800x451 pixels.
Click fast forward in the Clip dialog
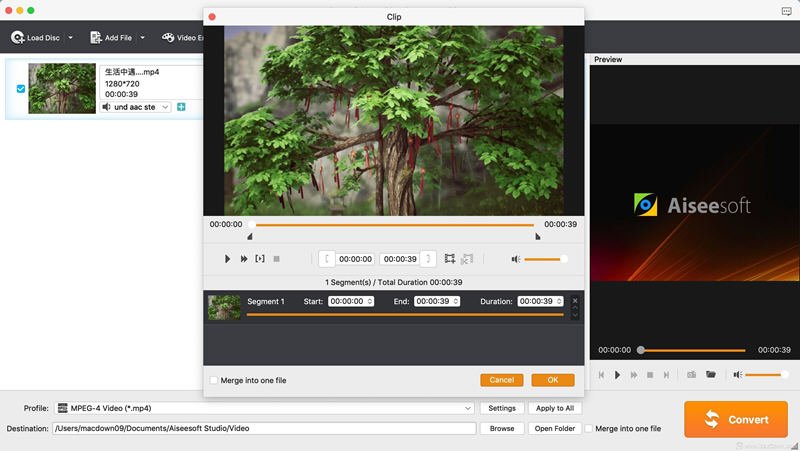pos(244,259)
